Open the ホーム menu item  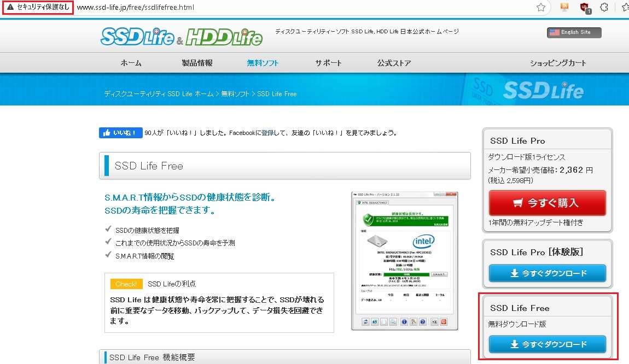pyautogui.click(x=131, y=63)
